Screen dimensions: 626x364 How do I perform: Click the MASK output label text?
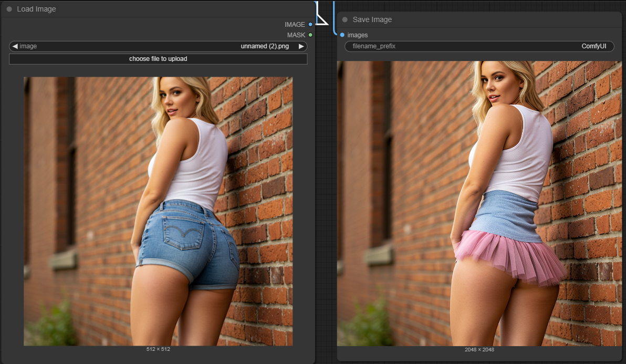296,35
